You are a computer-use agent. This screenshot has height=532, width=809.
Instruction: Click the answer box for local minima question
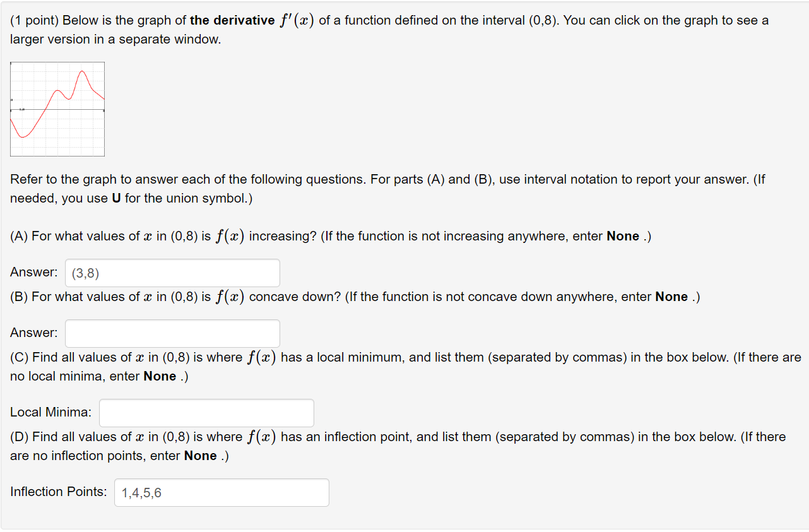206,412
